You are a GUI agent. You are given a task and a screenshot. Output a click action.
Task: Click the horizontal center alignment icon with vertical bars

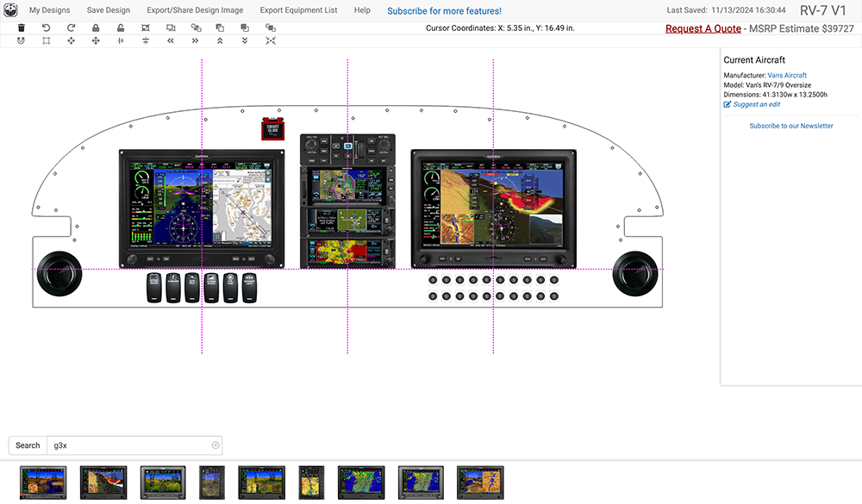click(x=121, y=40)
